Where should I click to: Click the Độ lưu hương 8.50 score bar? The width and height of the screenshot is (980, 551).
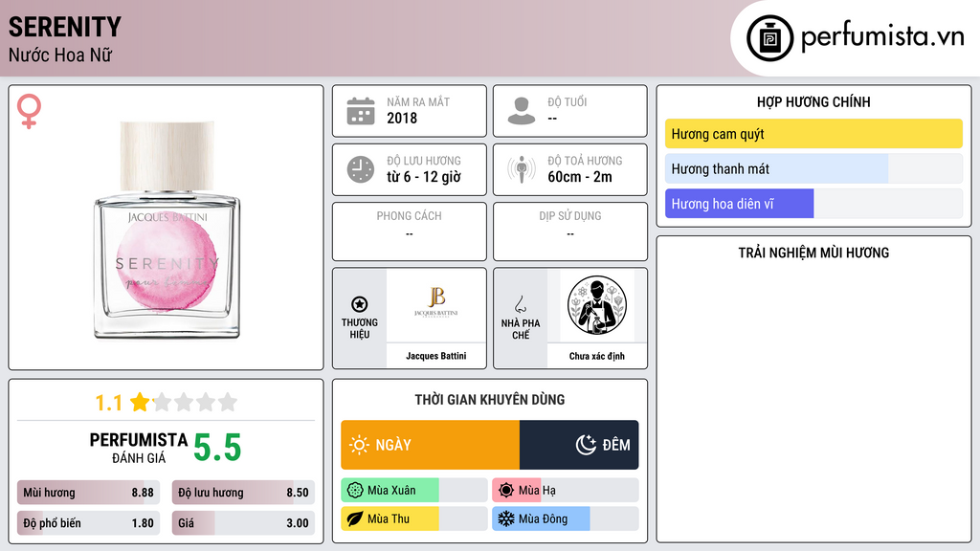tap(243, 493)
